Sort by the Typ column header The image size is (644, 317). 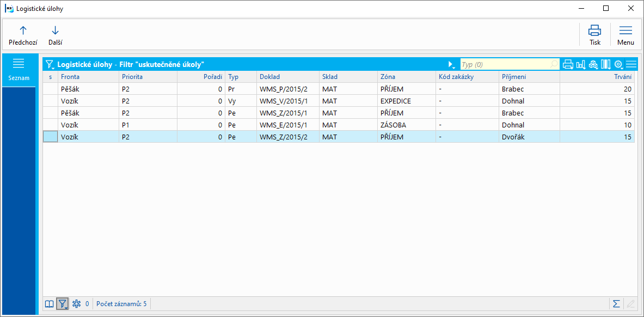(241, 77)
